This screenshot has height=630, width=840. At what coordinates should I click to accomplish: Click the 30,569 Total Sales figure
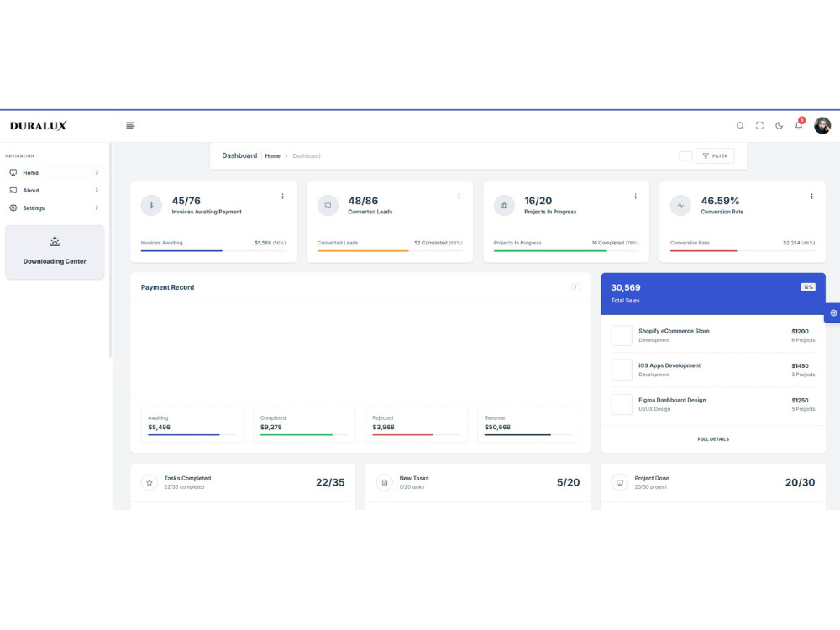(626, 287)
